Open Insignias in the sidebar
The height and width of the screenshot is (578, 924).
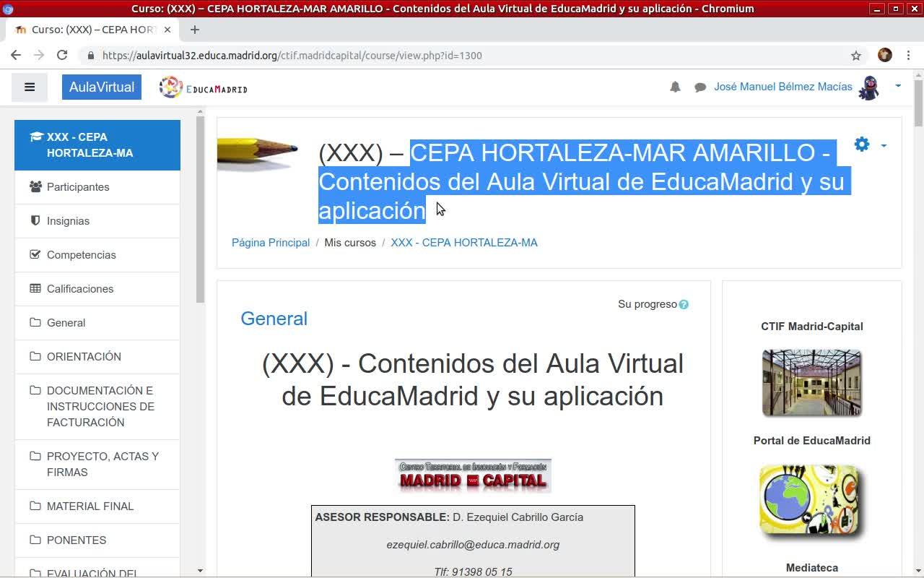coord(97,221)
